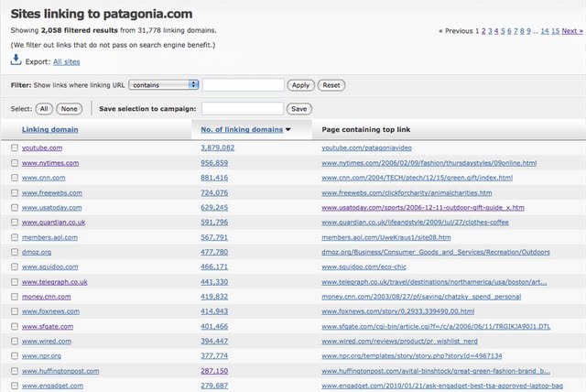586x392 pixels.
Task: Open the www.npr.org/templates/story page link
Action: 411,355
